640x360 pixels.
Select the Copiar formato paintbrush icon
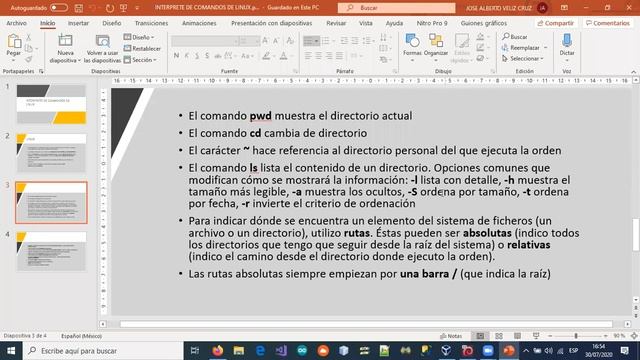point(29,59)
